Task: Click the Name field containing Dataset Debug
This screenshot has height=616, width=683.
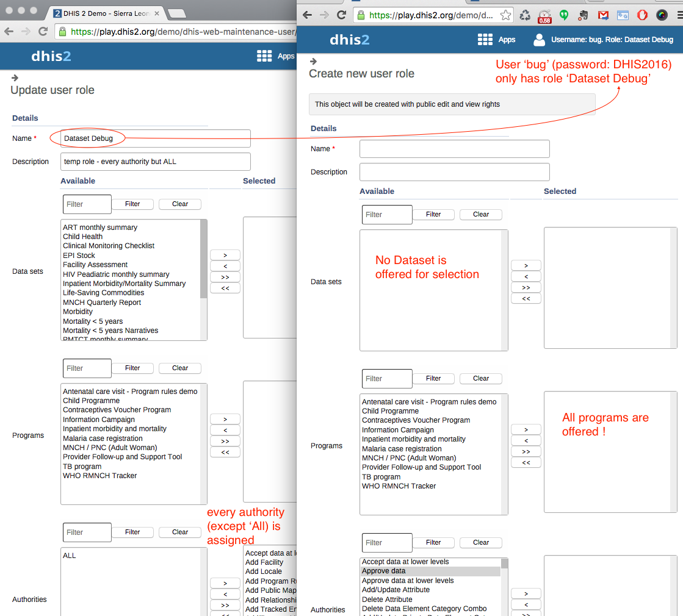Action: (x=156, y=138)
